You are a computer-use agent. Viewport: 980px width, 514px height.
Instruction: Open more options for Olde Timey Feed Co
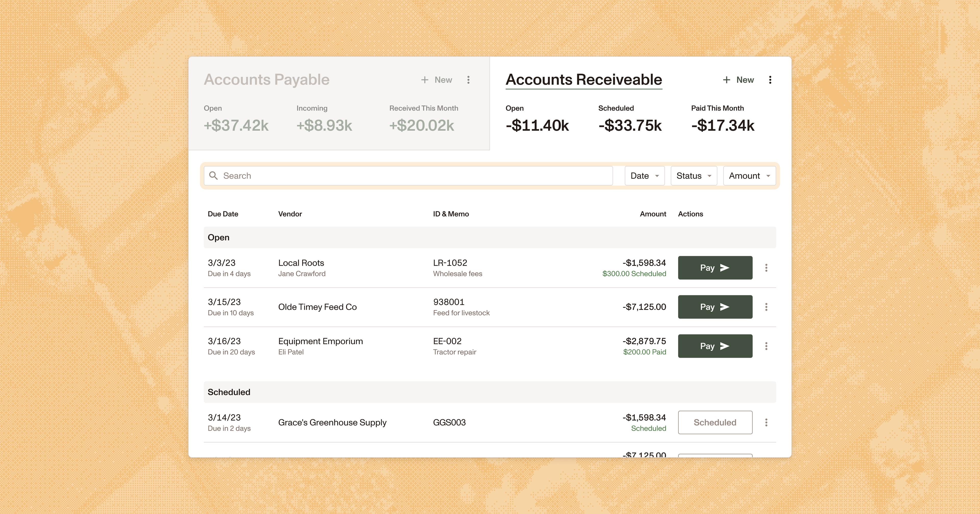click(x=766, y=307)
